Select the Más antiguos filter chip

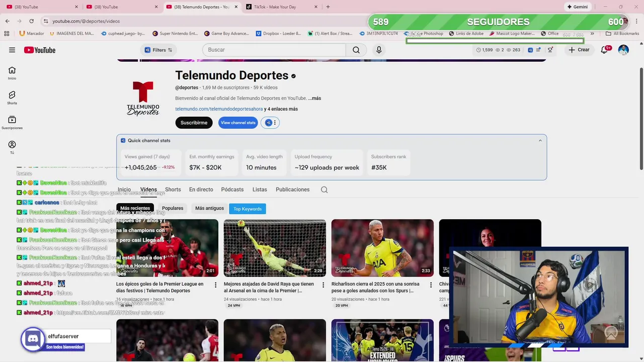tap(209, 208)
